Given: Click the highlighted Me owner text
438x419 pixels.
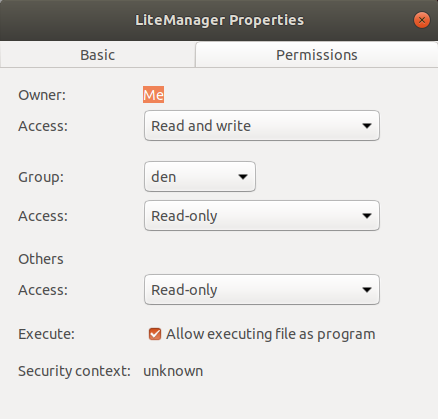Looking at the screenshot, I should click(153, 95).
